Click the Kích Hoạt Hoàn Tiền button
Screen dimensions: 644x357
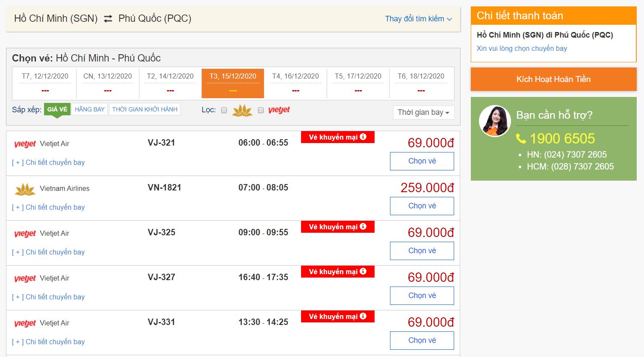tap(554, 79)
